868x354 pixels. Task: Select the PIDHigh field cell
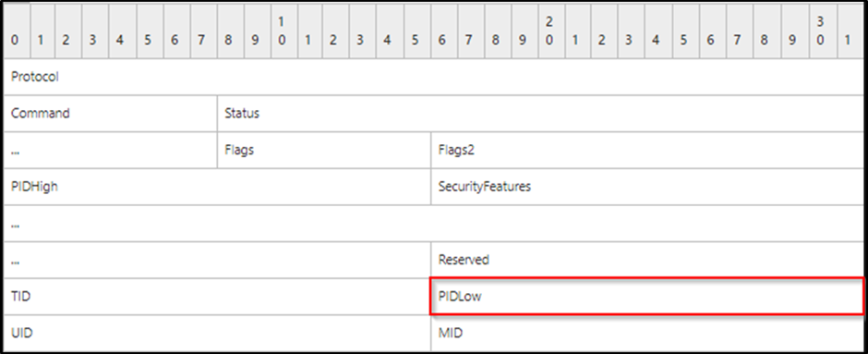coord(217,187)
